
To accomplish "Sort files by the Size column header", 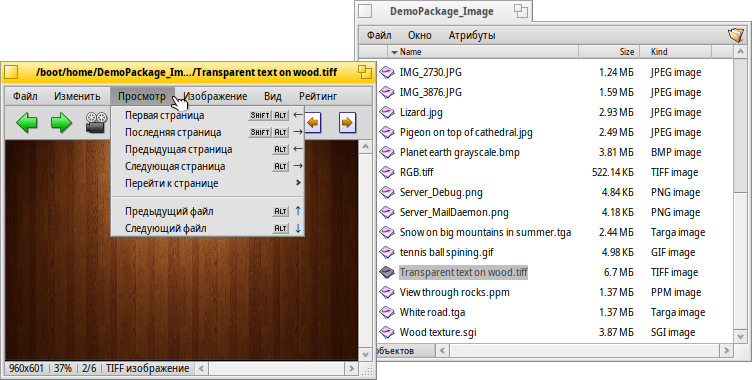I will tap(609, 52).
